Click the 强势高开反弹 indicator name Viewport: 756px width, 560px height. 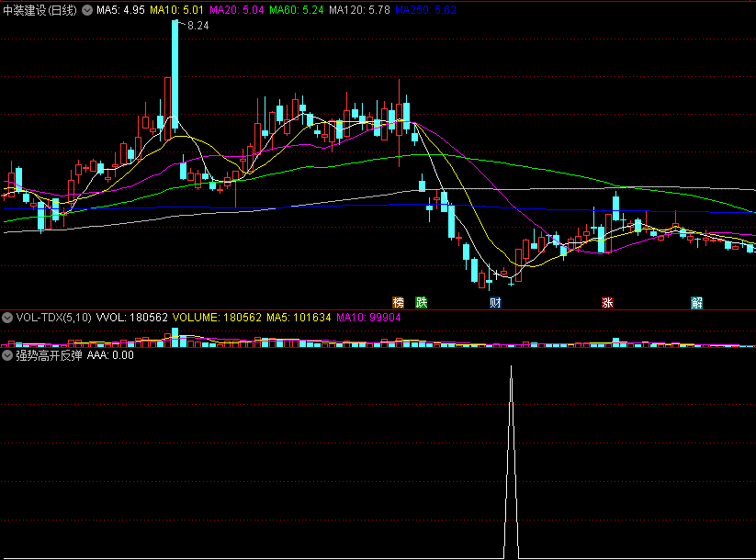(50, 355)
